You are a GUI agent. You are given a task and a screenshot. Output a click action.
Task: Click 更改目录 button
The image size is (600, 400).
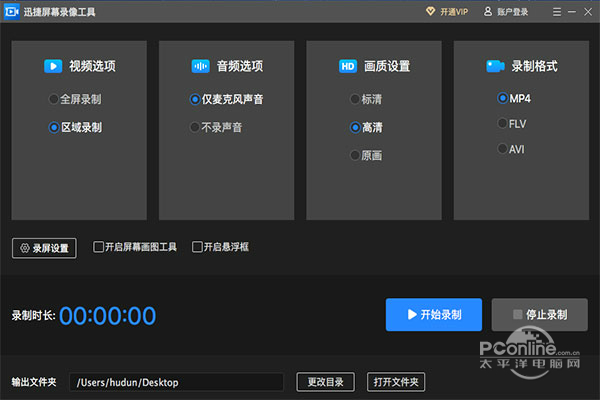326,382
